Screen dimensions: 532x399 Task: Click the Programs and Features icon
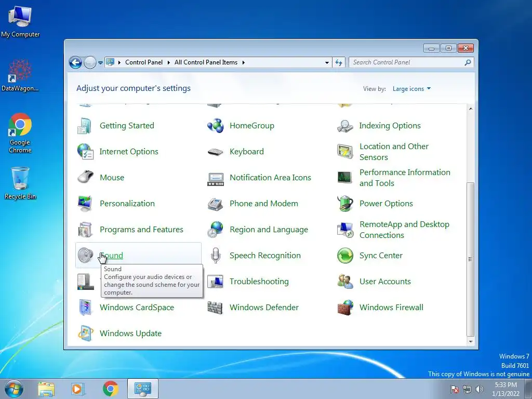coord(85,230)
